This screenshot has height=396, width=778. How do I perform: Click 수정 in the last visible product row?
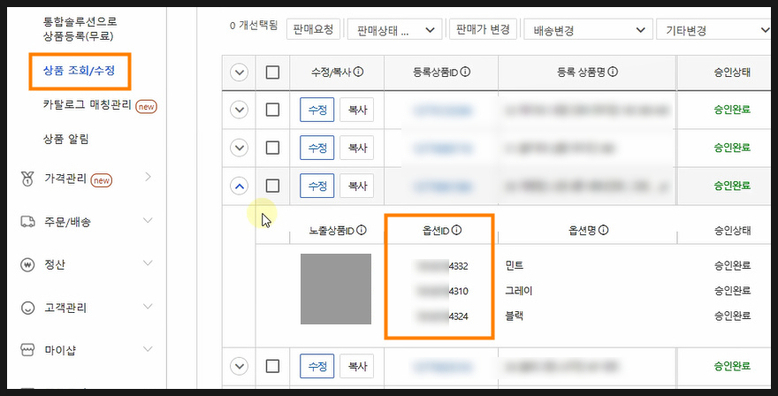(317, 366)
